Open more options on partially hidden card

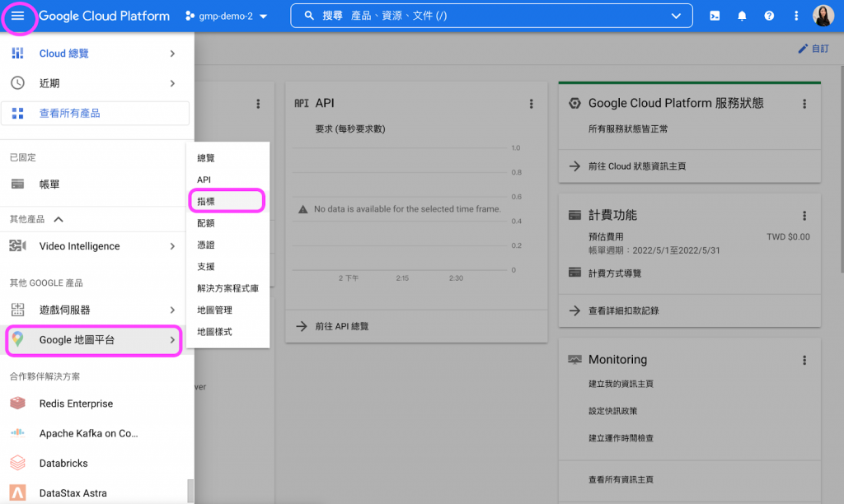(258, 104)
